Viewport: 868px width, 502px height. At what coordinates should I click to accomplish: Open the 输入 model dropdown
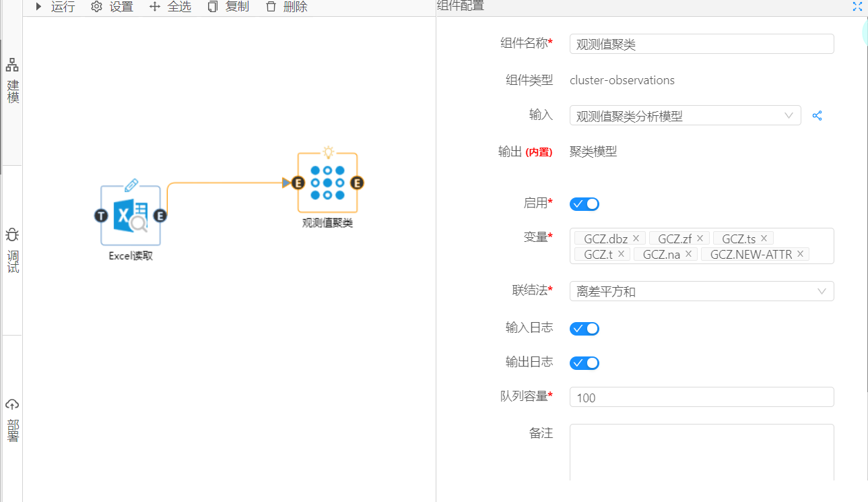pos(684,116)
